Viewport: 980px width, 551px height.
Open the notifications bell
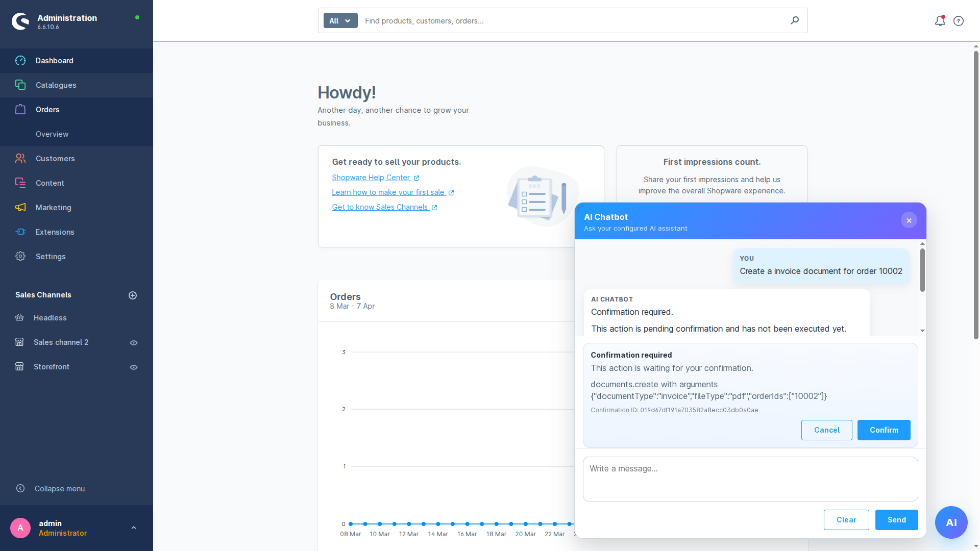[940, 21]
